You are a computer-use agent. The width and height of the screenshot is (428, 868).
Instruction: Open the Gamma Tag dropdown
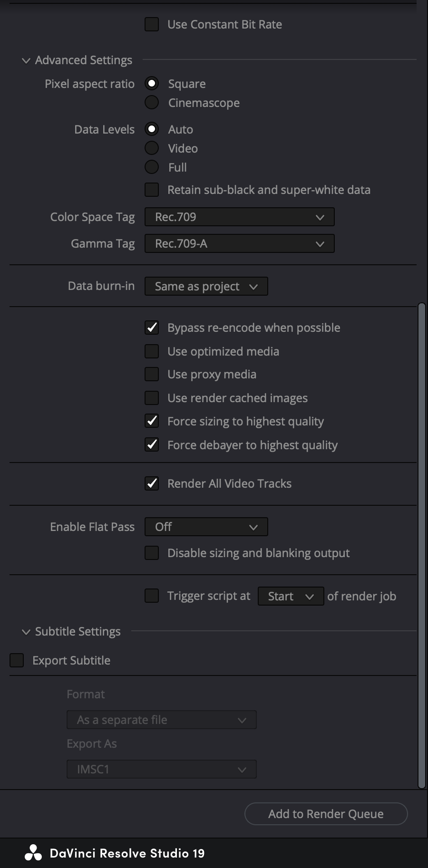point(239,243)
